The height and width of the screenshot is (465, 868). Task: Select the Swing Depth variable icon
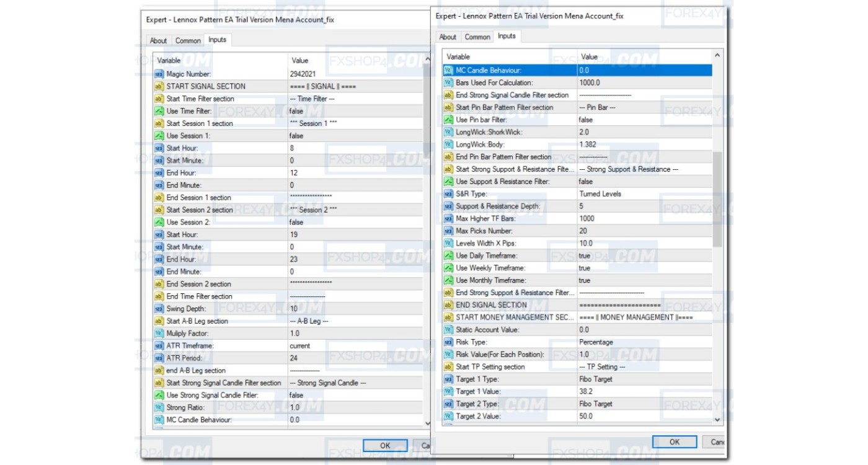click(159, 309)
